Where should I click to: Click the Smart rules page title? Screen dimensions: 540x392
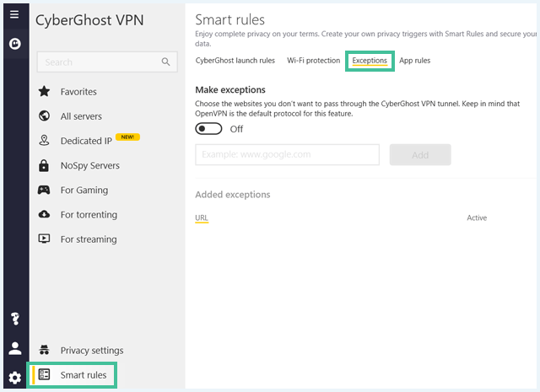tap(229, 19)
